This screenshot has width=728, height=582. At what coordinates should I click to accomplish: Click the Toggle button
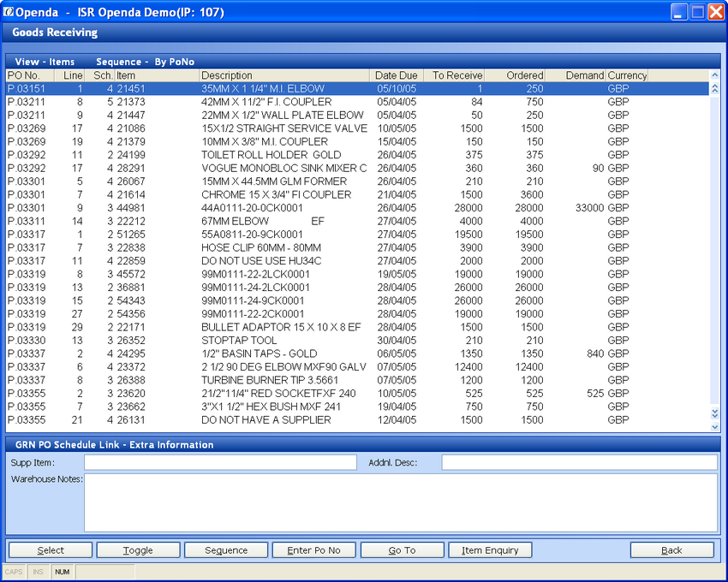pyautogui.click(x=138, y=550)
